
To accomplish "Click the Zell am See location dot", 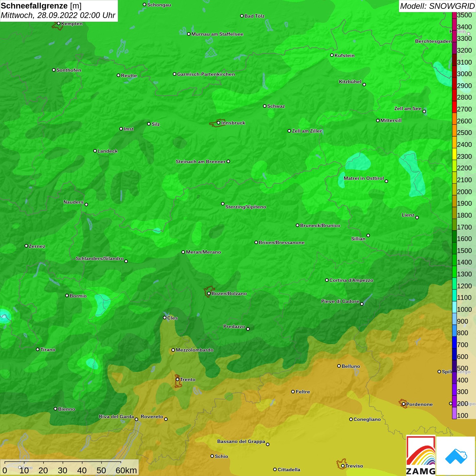I will [x=424, y=112].
